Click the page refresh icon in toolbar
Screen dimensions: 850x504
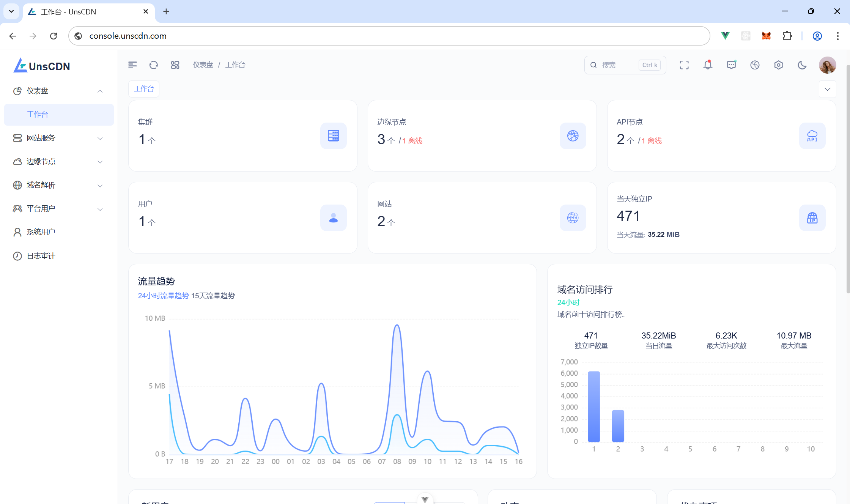tap(154, 65)
